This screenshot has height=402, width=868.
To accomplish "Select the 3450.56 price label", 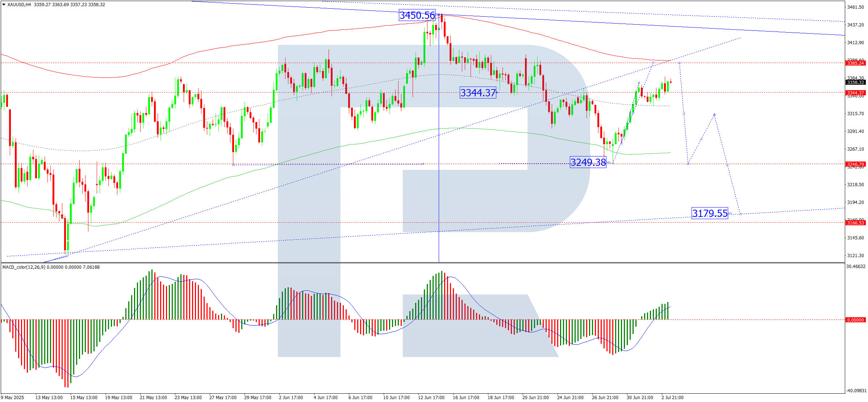I will (417, 15).
